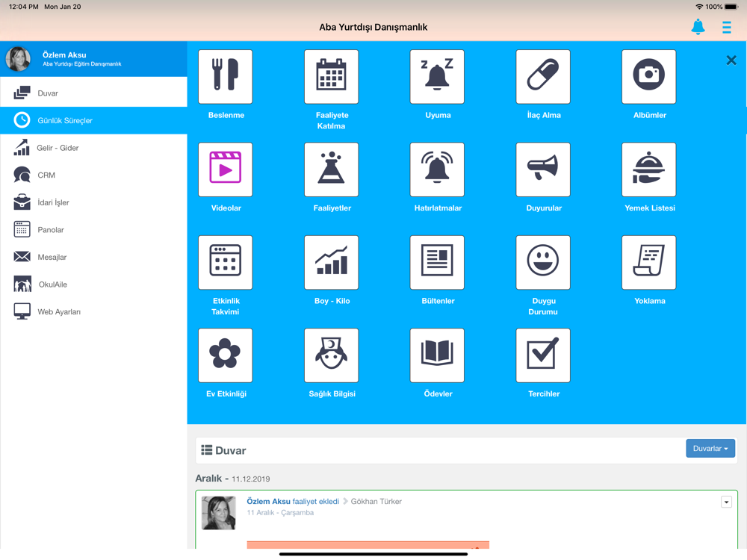This screenshot has width=747, height=560.
Task: Open the hamburger menu icon
Action: (726, 27)
